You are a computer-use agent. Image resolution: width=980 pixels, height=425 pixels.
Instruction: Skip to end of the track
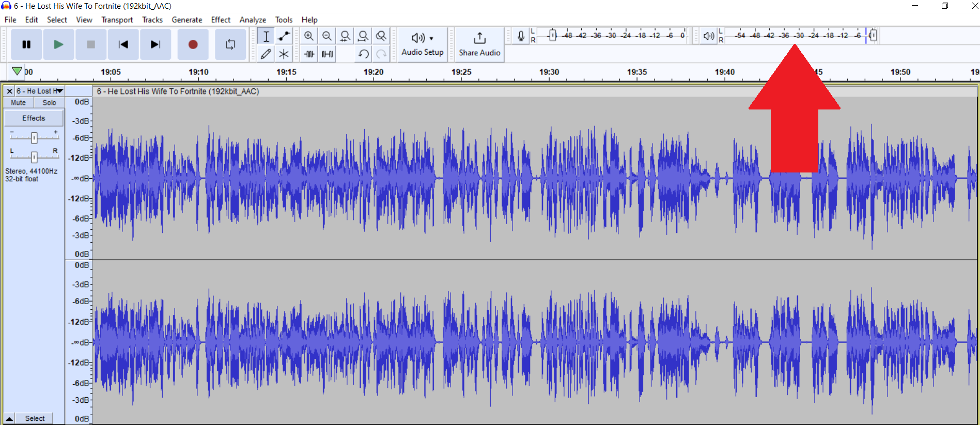pyautogui.click(x=155, y=44)
